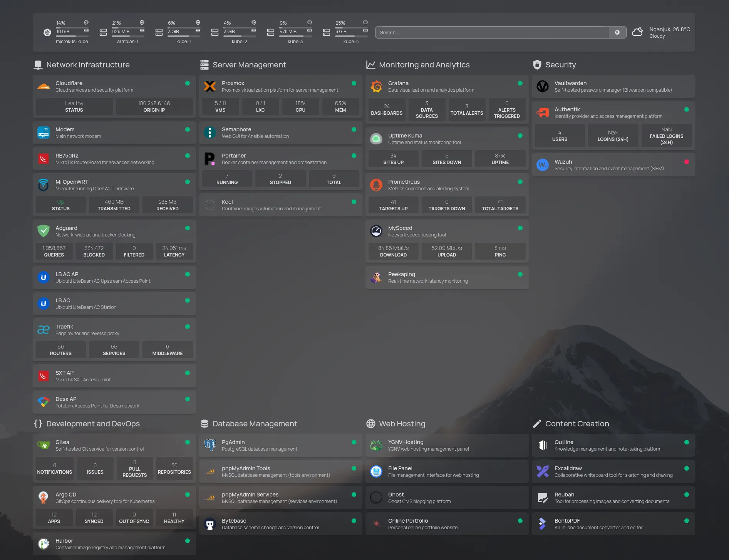Screen dimensions: 729x560
Task: Click the Prometheus flame icon
Action: tap(376, 185)
